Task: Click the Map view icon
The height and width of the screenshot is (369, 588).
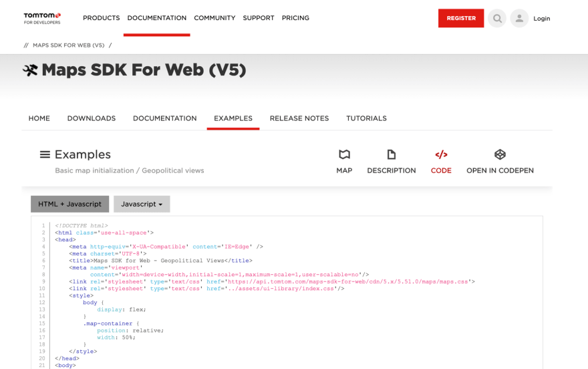Action: click(x=344, y=154)
